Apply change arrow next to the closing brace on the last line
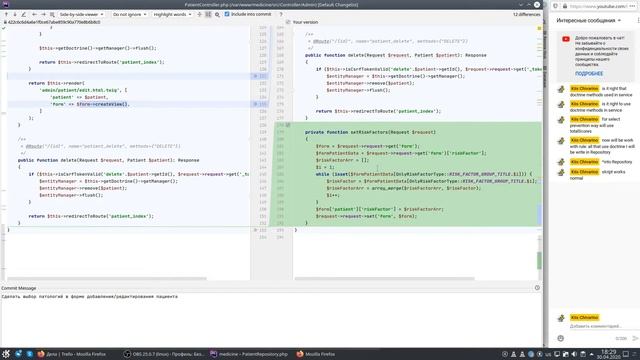The width and height of the screenshot is (640, 360). click(256, 230)
